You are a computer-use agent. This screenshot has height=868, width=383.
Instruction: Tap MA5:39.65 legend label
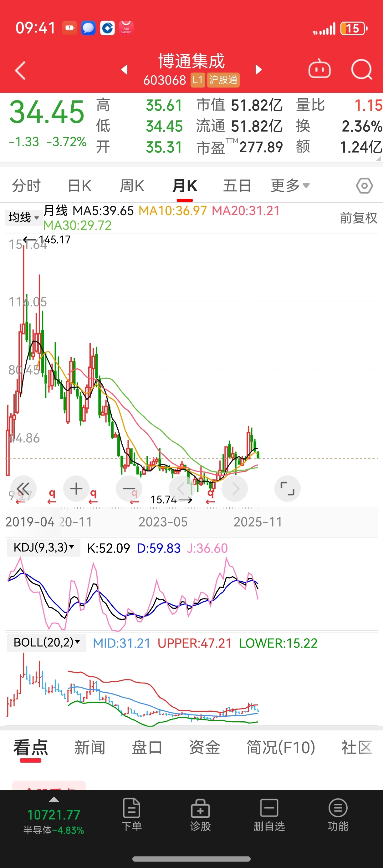tap(103, 211)
